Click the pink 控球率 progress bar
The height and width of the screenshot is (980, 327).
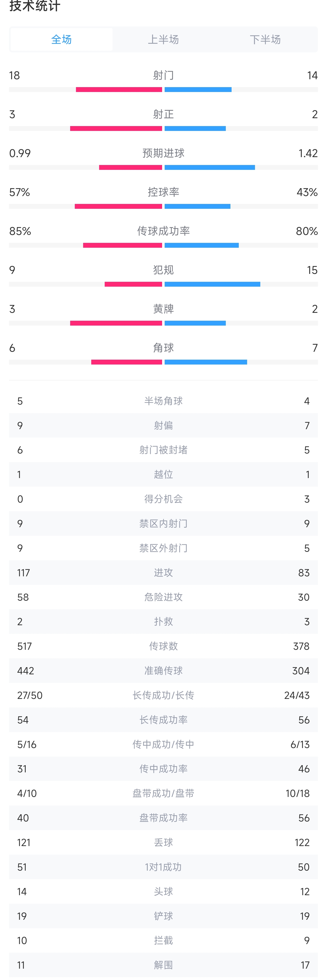click(118, 206)
